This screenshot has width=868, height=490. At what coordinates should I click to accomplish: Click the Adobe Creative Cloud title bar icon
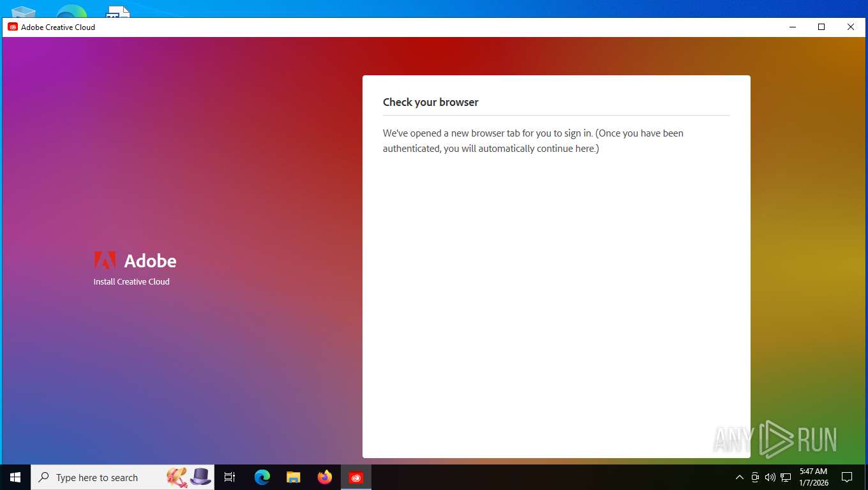13,27
